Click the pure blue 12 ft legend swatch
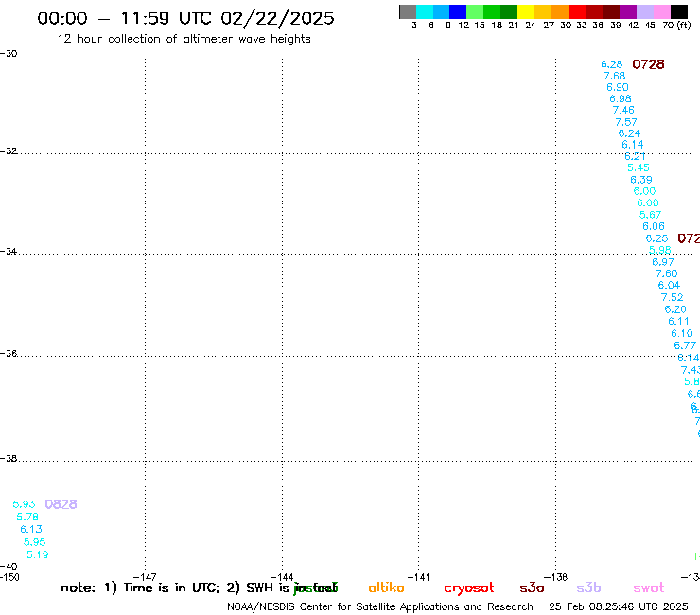This screenshot has height=615, width=700. (x=458, y=11)
